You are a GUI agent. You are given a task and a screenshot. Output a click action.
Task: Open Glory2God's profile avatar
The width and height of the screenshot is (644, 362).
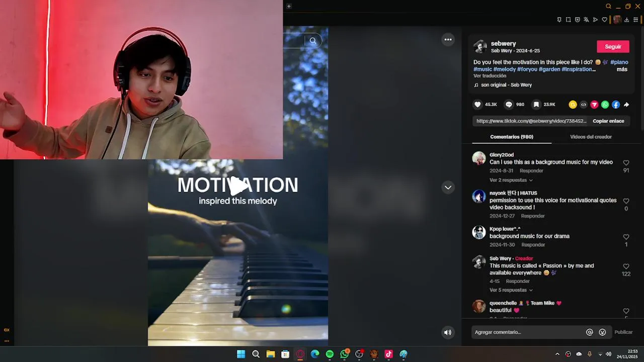click(x=479, y=158)
